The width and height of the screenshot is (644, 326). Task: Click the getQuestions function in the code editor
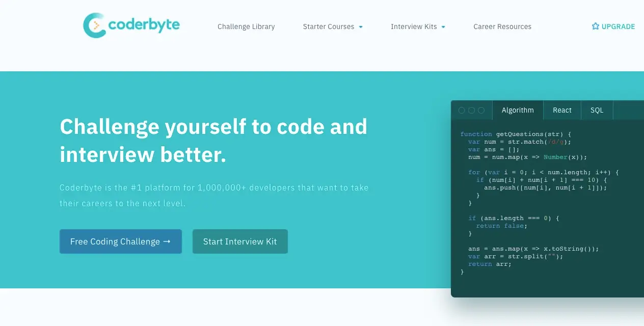(x=520, y=134)
